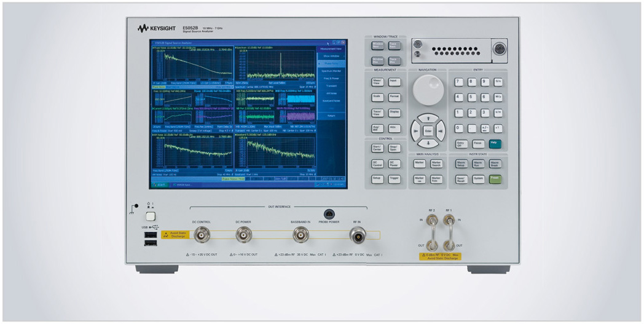Screen dimensions: 644x324
Task: Tap numeric key 2
Action: click(472, 113)
